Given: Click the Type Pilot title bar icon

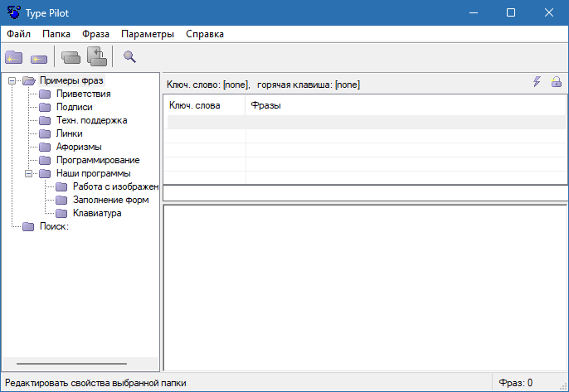Looking at the screenshot, I should click(14, 12).
